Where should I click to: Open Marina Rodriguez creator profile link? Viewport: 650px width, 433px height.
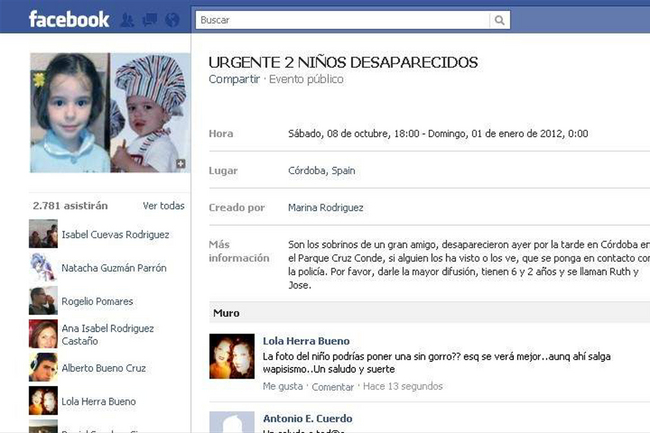(325, 207)
